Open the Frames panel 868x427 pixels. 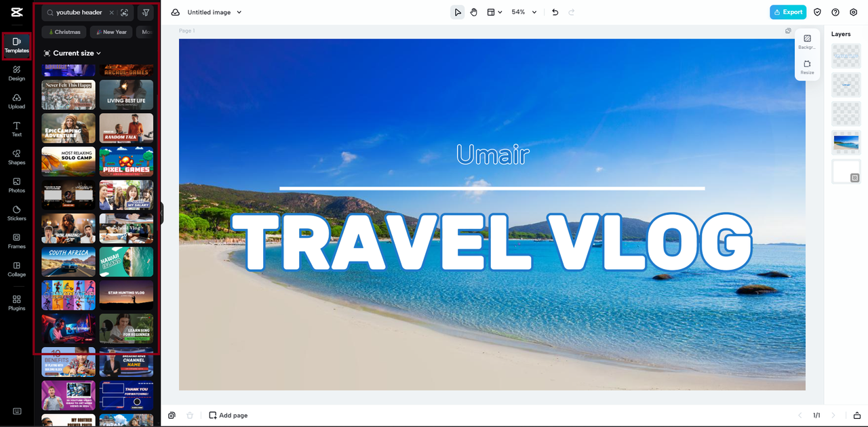coord(16,241)
